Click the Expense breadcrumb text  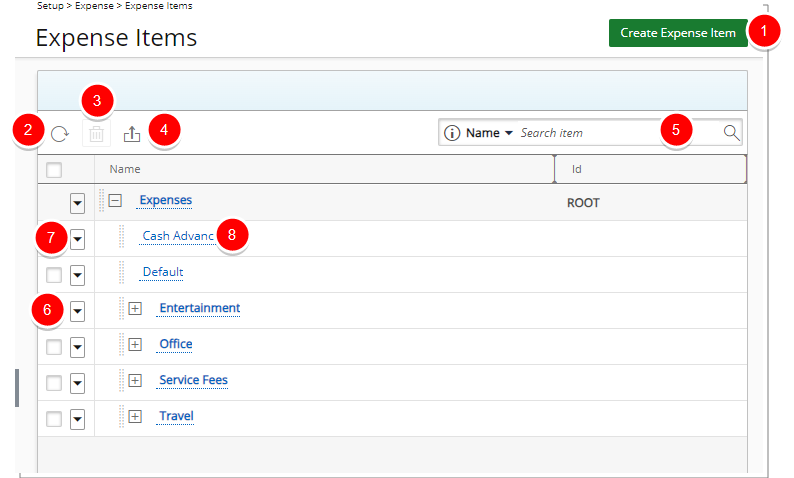coord(94,6)
